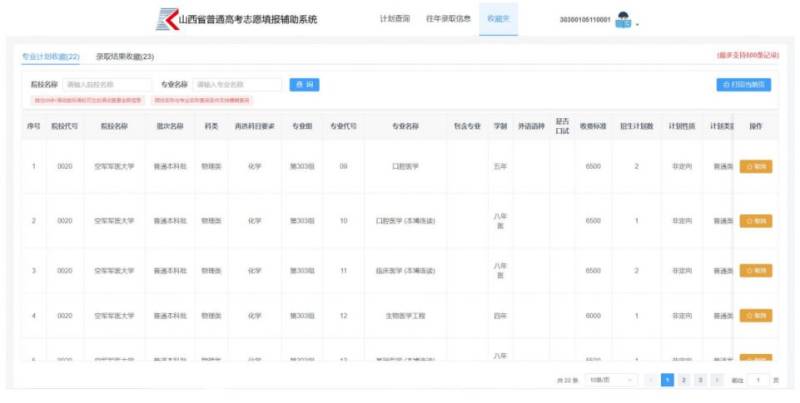
Task: Click the 口腔医学 cell in row 1
Action: click(x=406, y=166)
